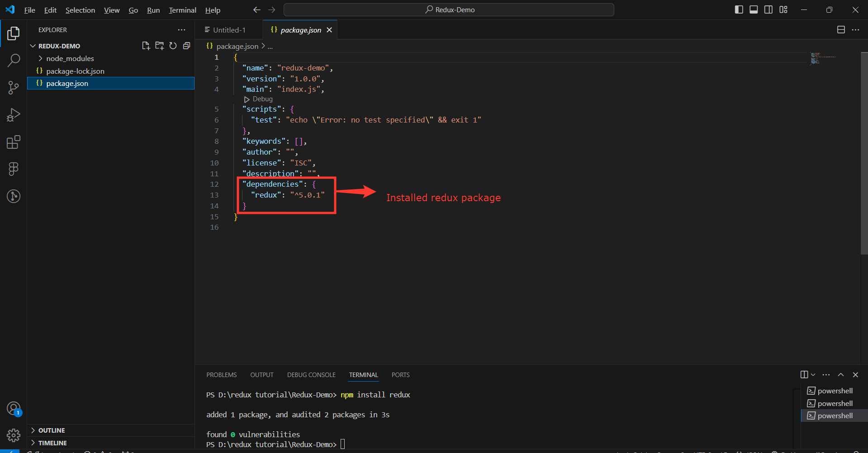Go forward in navigation history
The image size is (868, 453).
[271, 9]
